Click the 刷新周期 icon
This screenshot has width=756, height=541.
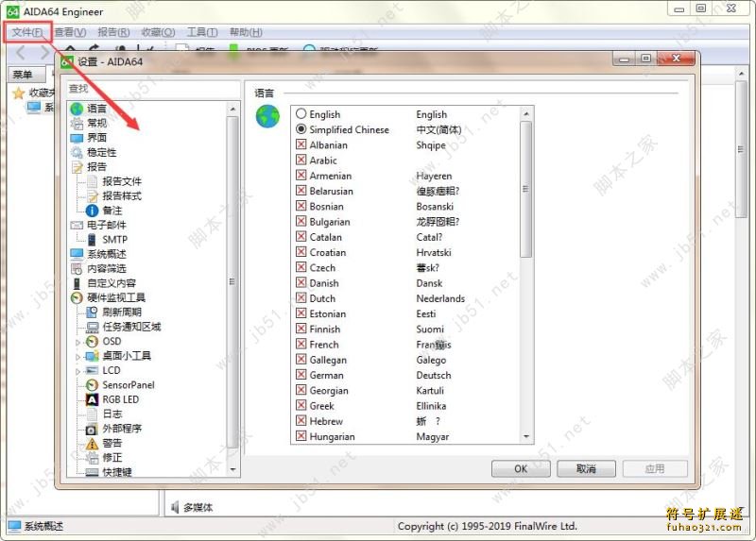click(92, 313)
